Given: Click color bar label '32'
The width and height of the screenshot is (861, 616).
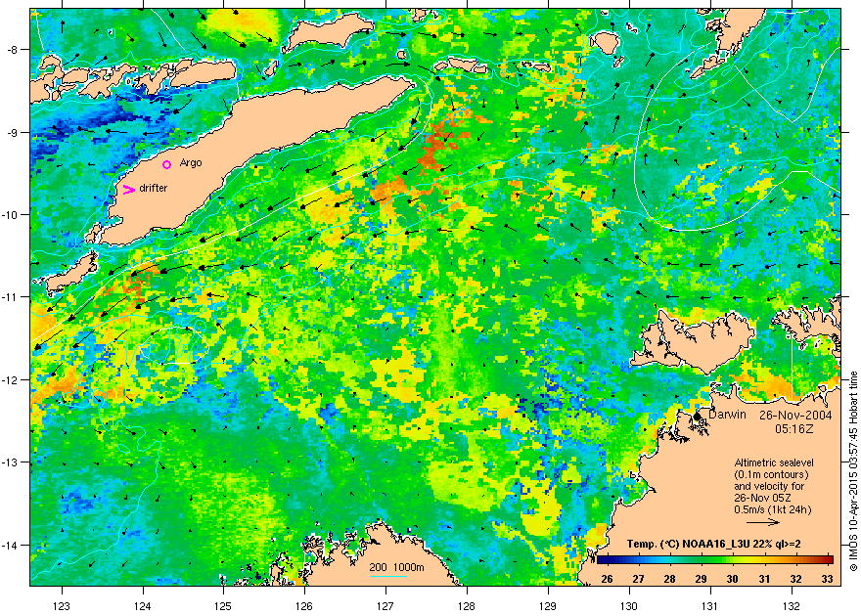Looking at the screenshot, I should (x=795, y=579).
